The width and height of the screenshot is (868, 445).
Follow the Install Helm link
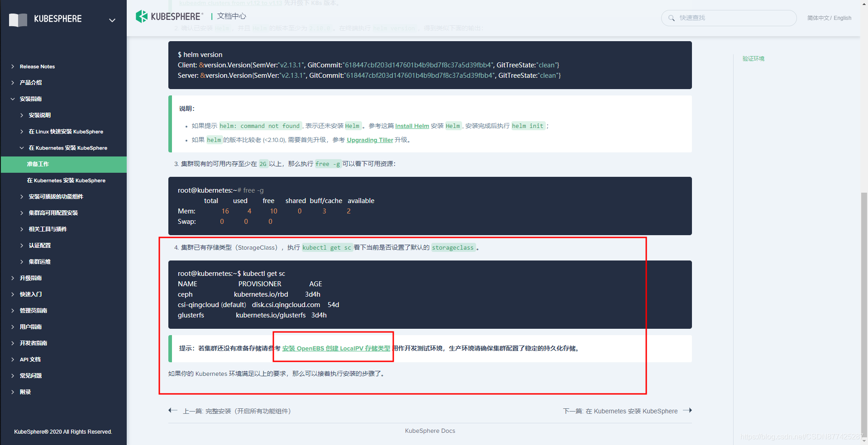412,126
